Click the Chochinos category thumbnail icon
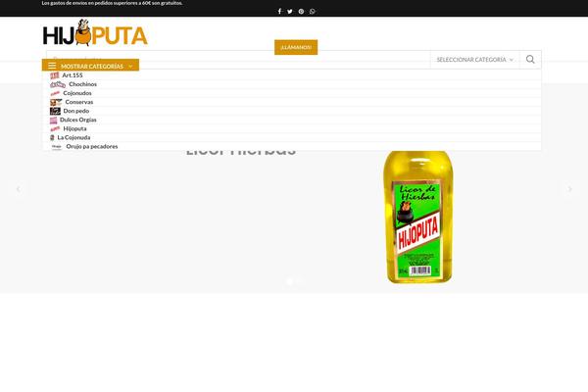 [x=58, y=84]
